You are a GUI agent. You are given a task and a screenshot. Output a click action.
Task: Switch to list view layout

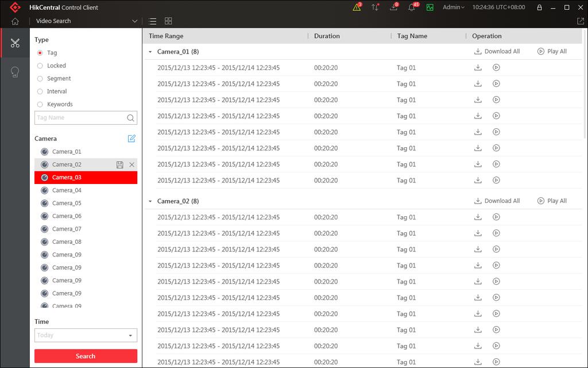click(152, 21)
